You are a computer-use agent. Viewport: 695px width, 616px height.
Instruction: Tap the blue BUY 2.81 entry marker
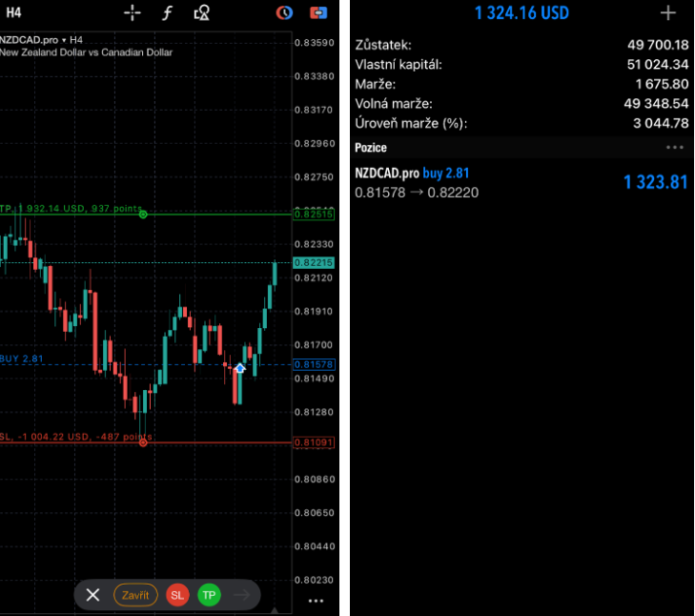pos(240,367)
